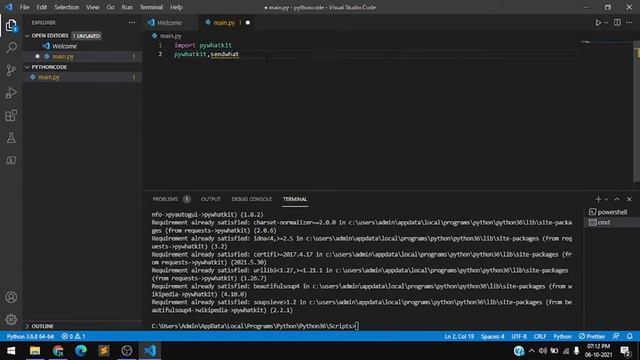This screenshot has height=360, width=640.
Task: Open editor More Actions ellipsis
Action: tap(629, 22)
